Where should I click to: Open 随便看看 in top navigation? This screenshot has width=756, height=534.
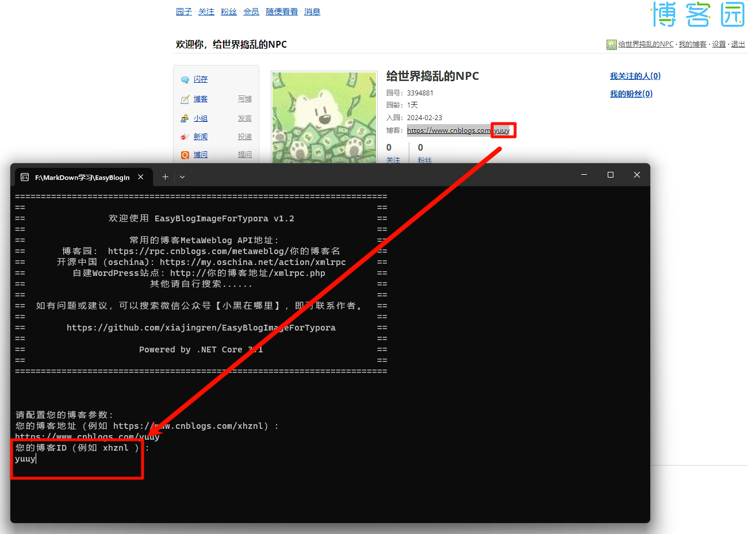point(282,11)
